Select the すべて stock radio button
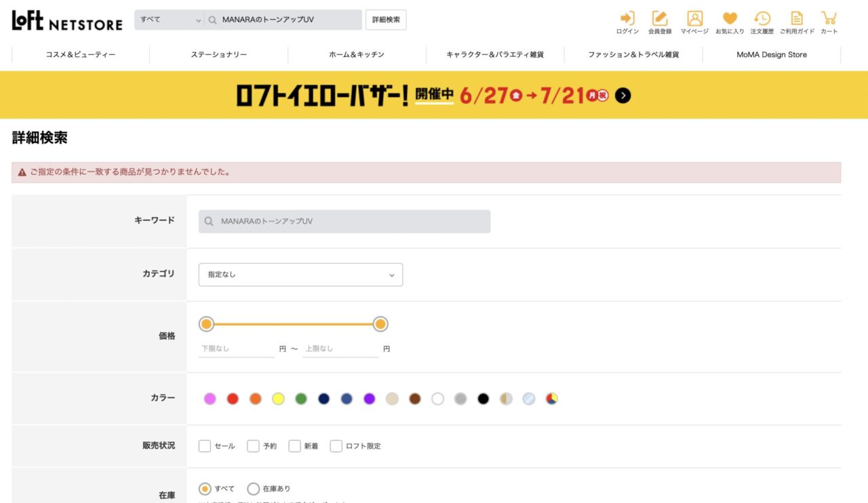This screenshot has width=868, height=503. click(x=205, y=489)
